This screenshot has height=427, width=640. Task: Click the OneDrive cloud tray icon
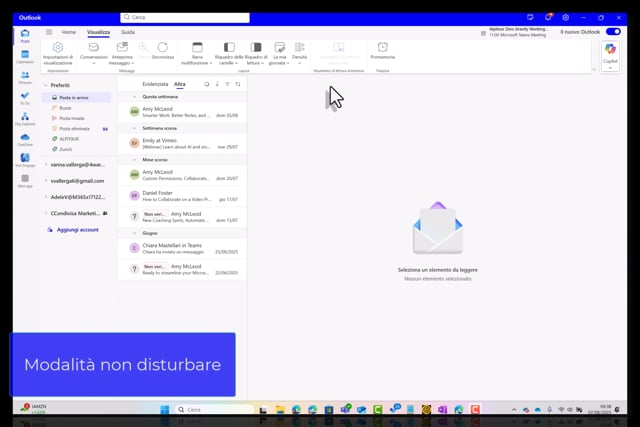pyautogui.click(x=538, y=409)
